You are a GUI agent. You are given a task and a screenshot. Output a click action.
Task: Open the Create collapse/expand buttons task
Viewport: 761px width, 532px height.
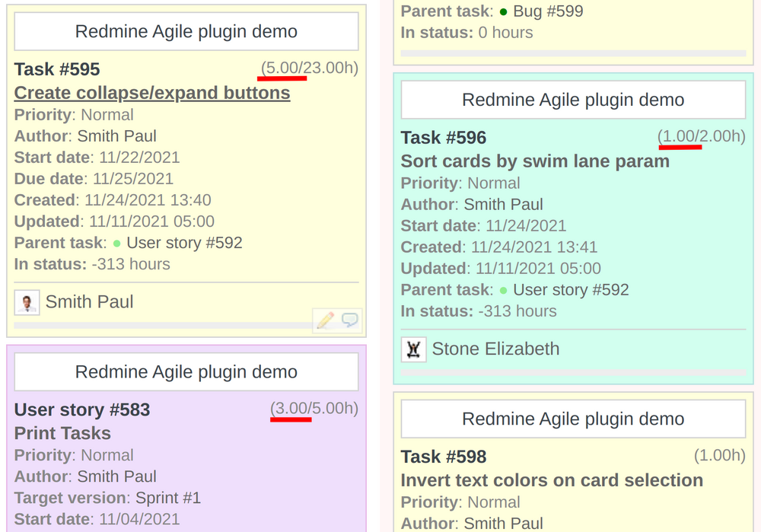tap(151, 93)
